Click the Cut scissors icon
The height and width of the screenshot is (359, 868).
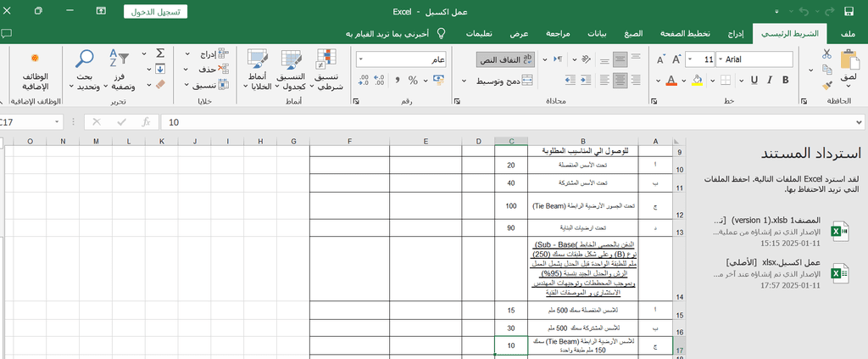tap(826, 54)
